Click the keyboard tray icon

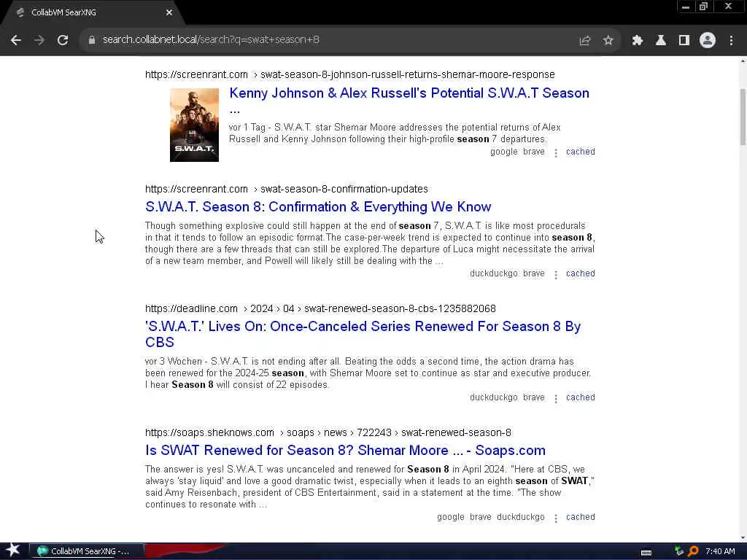(x=646, y=552)
